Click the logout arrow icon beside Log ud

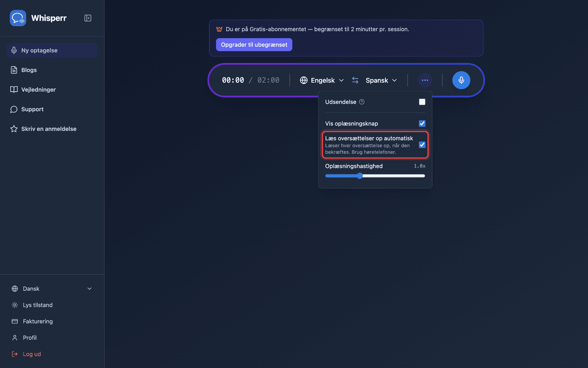click(15, 354)
